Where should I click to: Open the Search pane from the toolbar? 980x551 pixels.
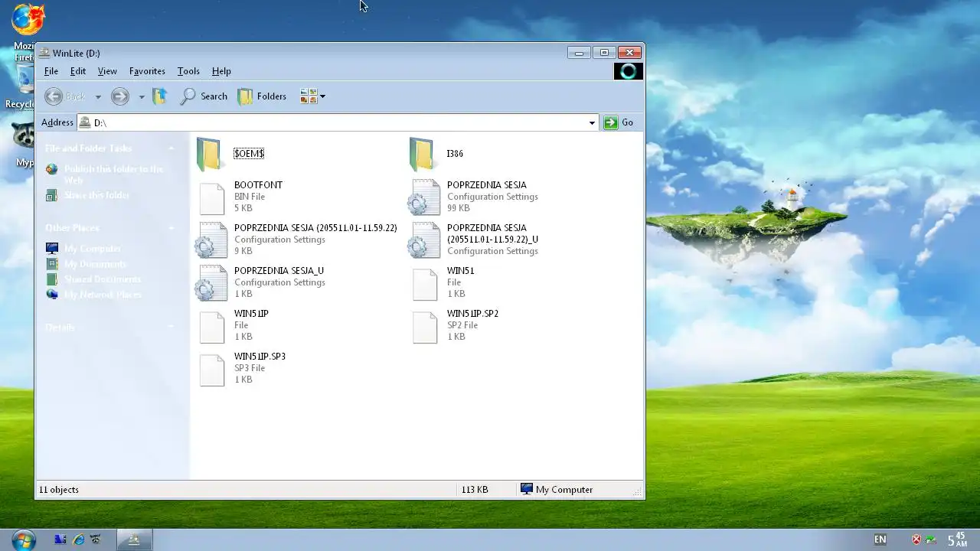204,96
